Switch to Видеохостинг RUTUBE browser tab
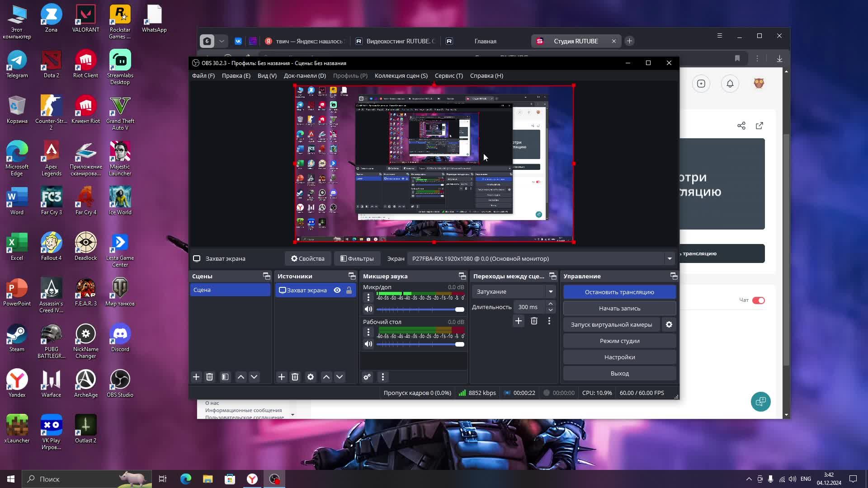868x488 pixels. 395,41
